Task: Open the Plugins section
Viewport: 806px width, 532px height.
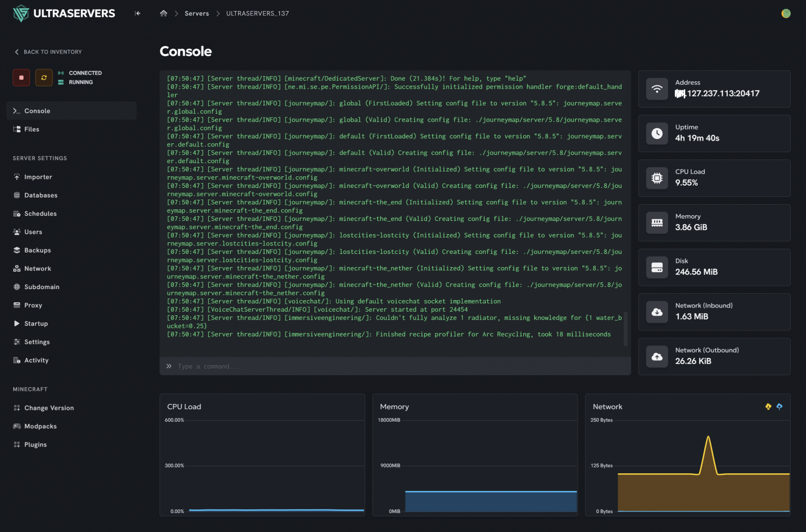Action: point(36,444)
